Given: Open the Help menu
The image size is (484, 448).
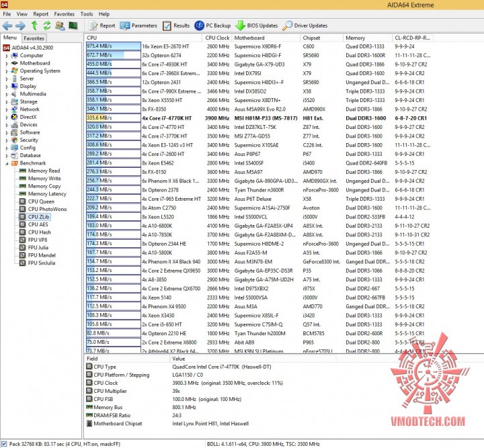Looking at the screenshot, I should (x=104, y=14).
